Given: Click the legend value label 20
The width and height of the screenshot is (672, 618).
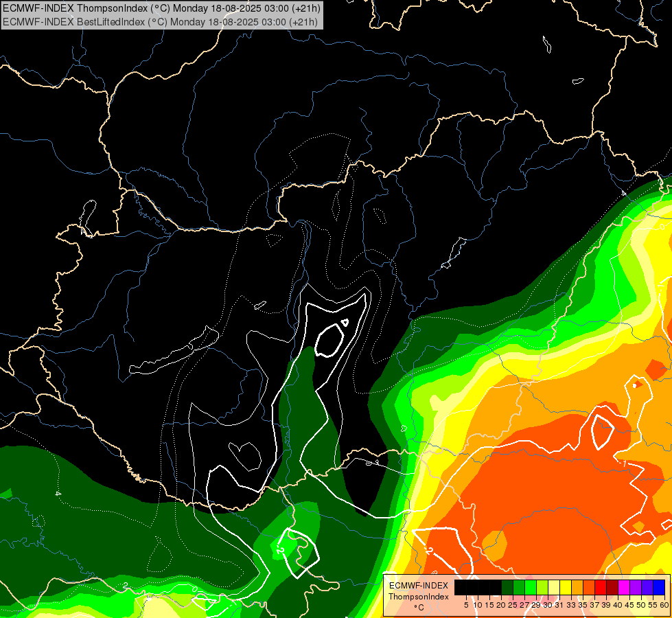Looking at the screenshot, I should [502, 605].
